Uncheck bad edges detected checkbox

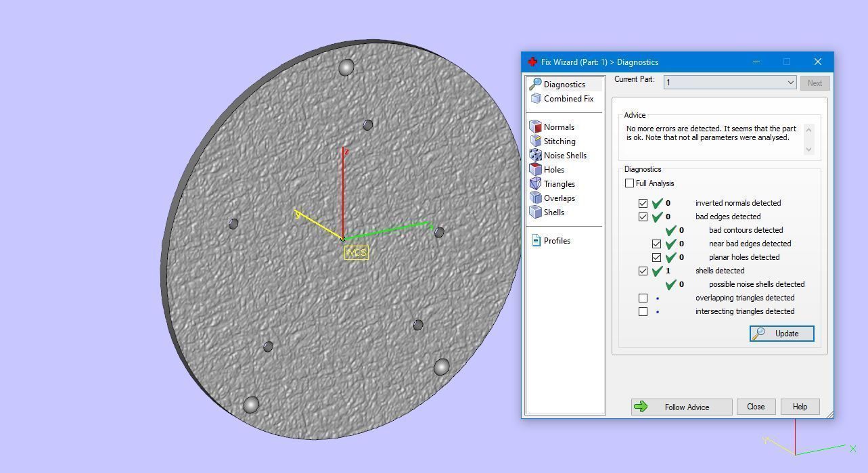(643, 217)
